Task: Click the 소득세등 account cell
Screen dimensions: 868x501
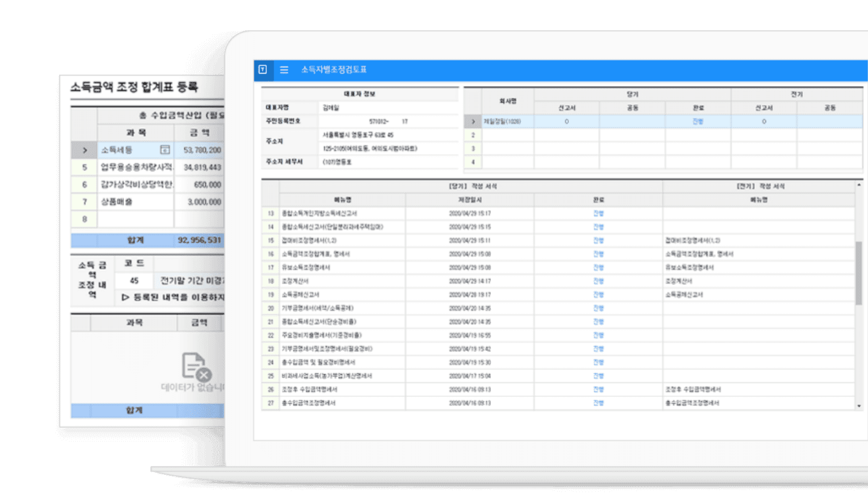Action: [x=136, y=150]
